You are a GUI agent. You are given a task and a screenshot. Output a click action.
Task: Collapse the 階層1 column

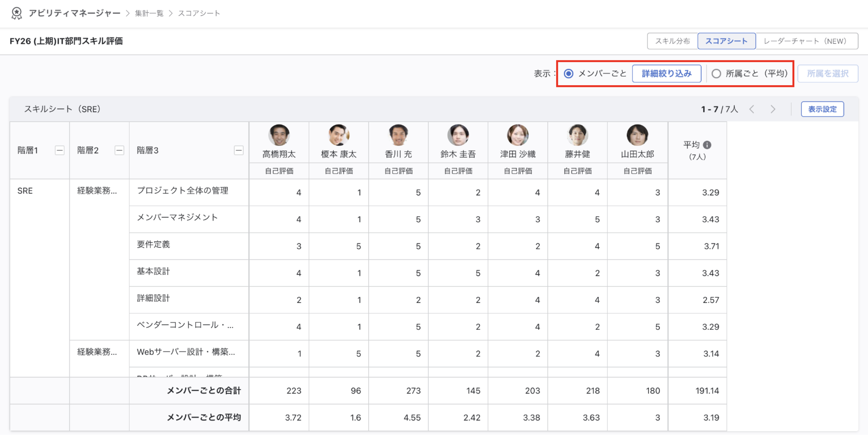click(60, 150)
